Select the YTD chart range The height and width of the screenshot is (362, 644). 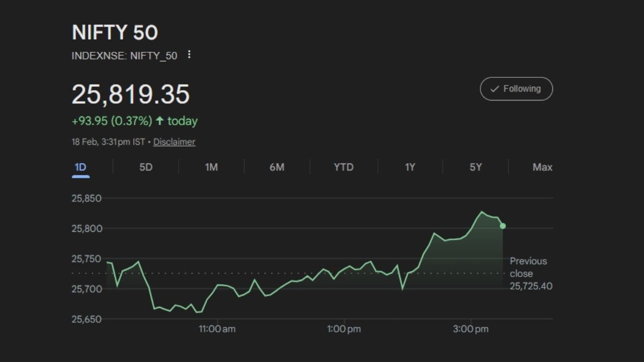pos(344,167)
